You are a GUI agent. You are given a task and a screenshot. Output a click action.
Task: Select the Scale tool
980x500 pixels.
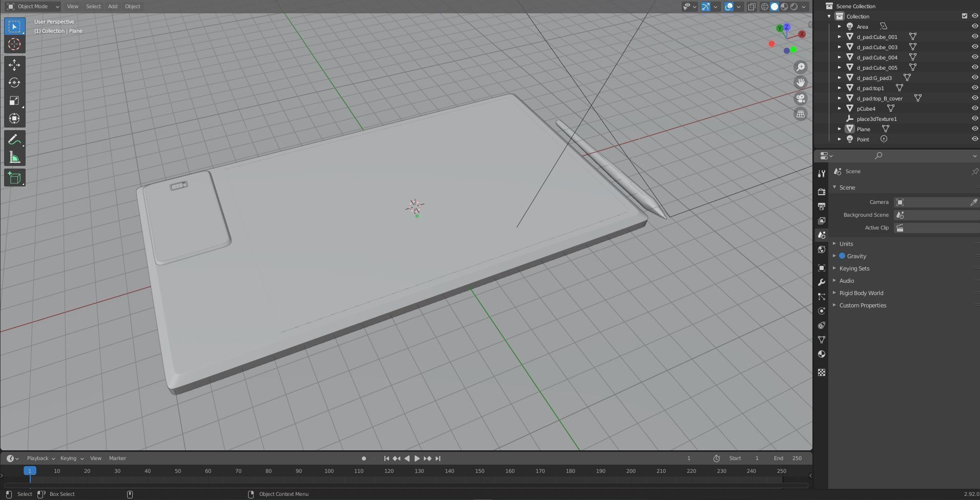click(x=14, y=100)
